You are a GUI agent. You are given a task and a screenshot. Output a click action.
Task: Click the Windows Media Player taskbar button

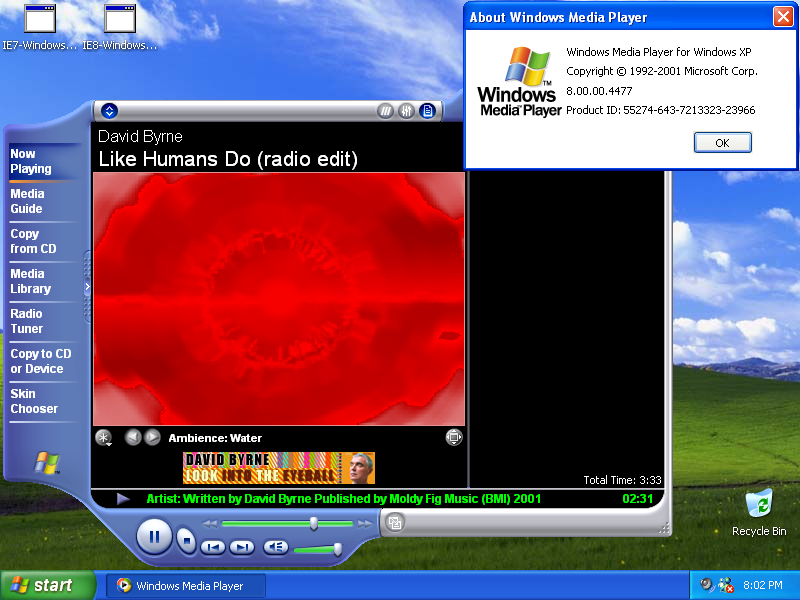(186, 586)
